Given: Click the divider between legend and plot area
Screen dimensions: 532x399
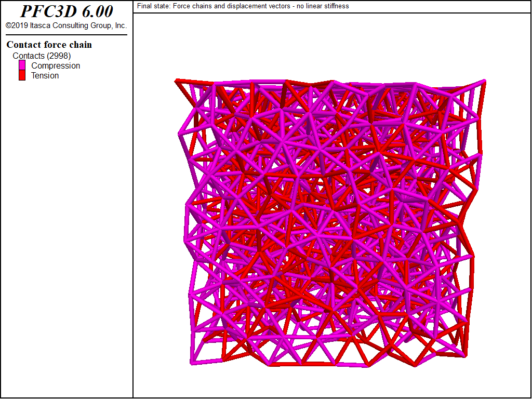Looking at the screenshot, I should 133,208.
